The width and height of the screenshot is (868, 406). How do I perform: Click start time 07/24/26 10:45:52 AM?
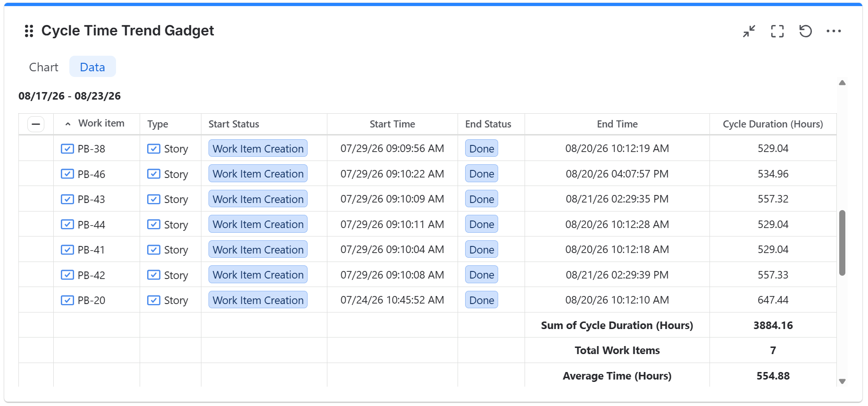pyautogui.click(x=392, y=300)
